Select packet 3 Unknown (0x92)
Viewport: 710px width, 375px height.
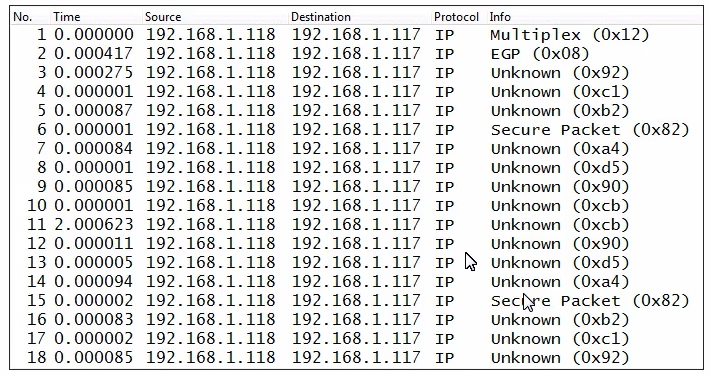tap(356, 73)
